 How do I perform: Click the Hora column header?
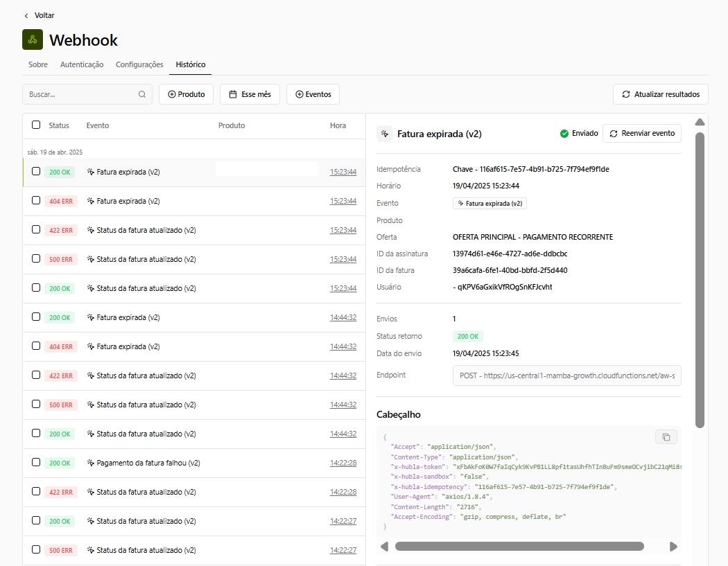pos(338,125)
